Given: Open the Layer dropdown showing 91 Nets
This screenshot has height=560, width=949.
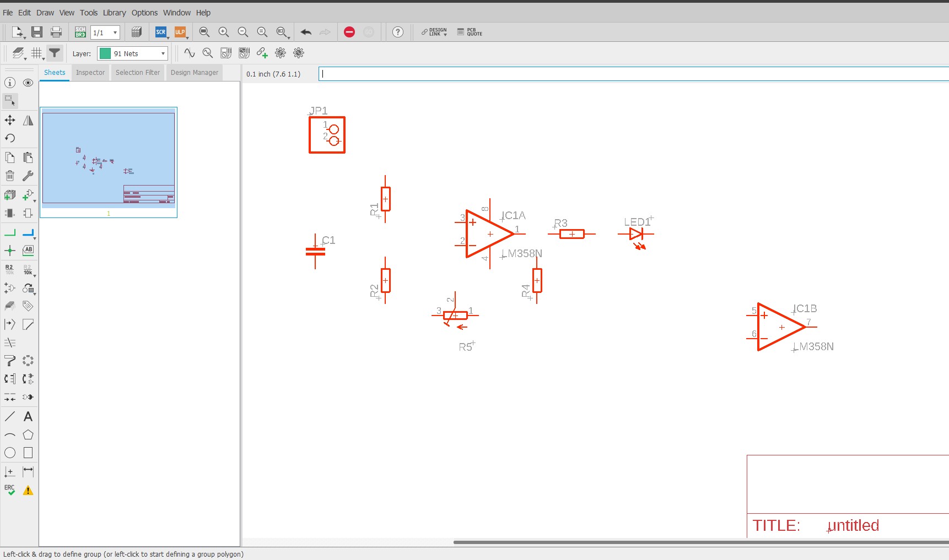Looking at the screenshot, I should point(132,53).
